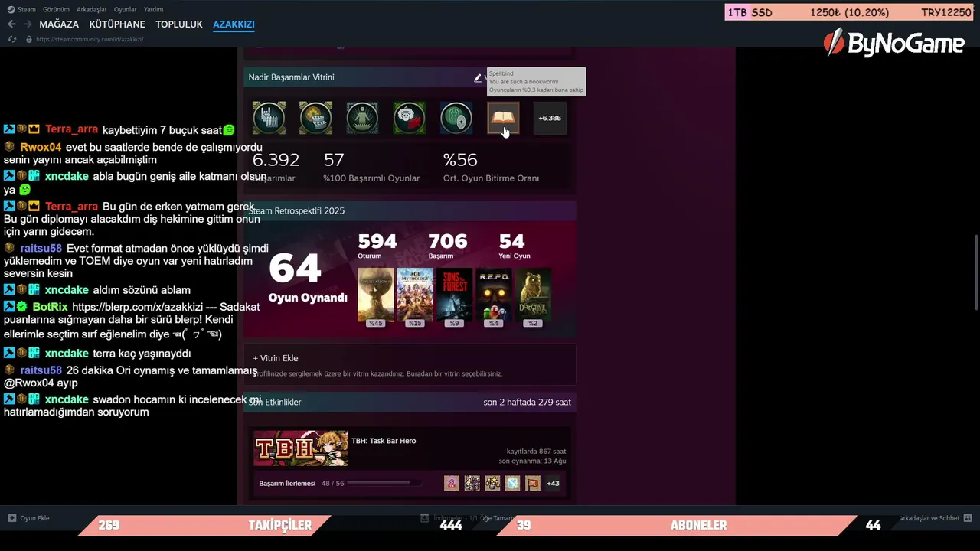Select the hand and palisade achievement icon

[x=269, y=118]
